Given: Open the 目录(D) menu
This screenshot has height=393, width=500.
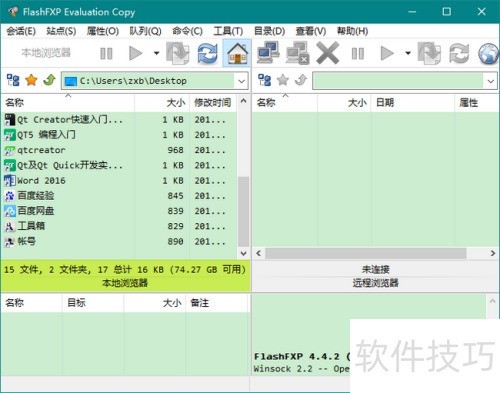Looking at the screenshot, I should tap(269, 31).
